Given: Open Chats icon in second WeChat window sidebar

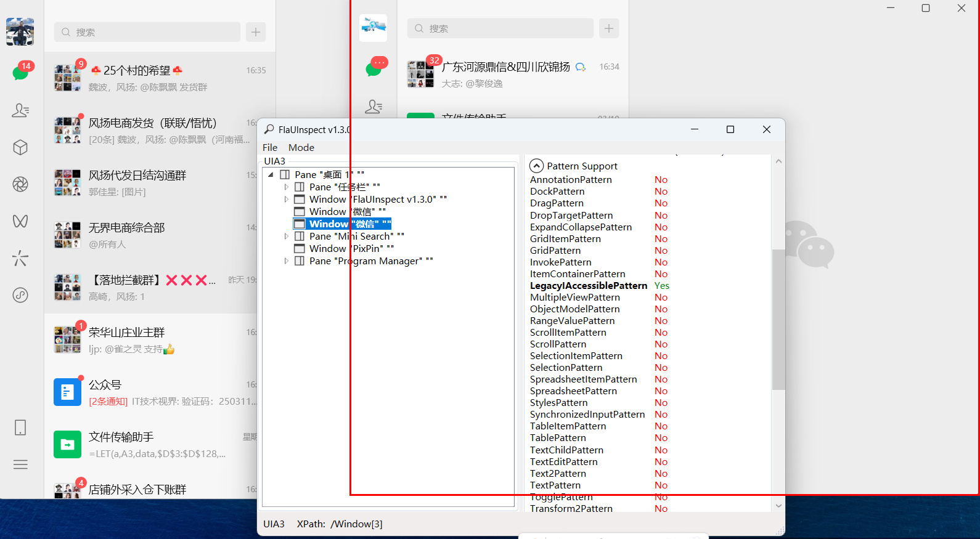Looking at the screenshot, I should (375, 67).
